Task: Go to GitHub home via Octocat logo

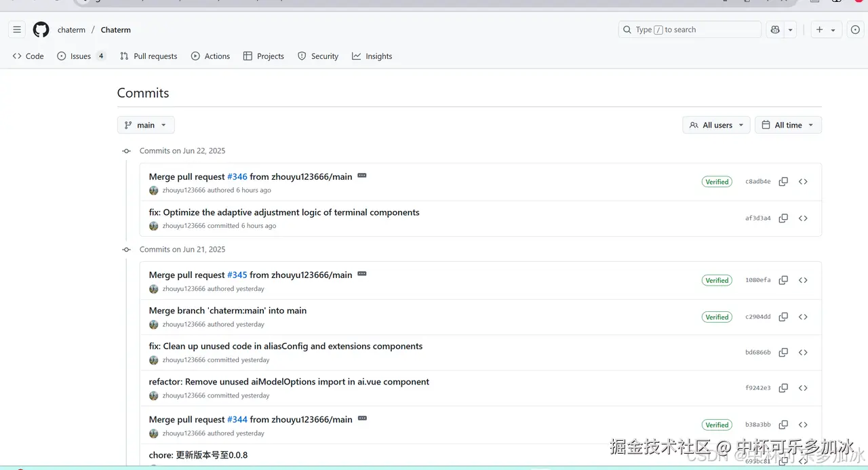Action: (x=41, y=30)
